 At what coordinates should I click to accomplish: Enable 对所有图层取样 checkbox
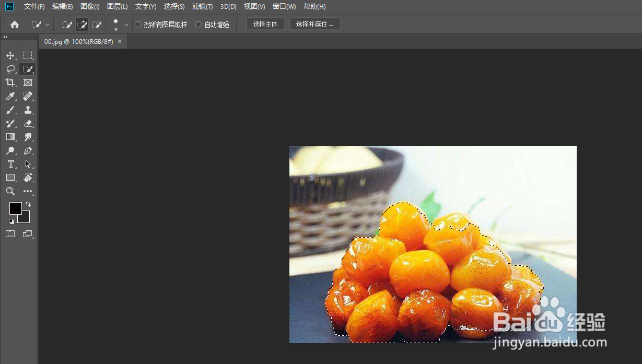pyautogui.click(x=137, y=24)
